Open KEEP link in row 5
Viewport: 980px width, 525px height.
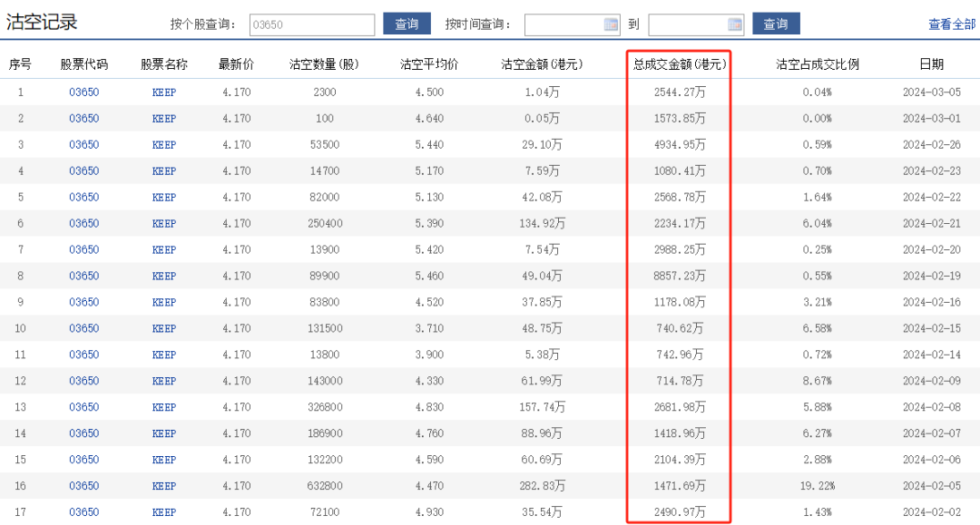click(163, 198)
